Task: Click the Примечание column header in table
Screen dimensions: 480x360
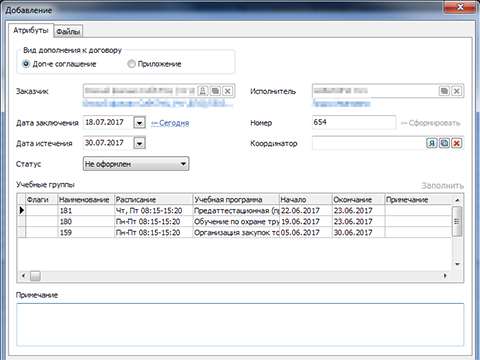Action: 418,199
